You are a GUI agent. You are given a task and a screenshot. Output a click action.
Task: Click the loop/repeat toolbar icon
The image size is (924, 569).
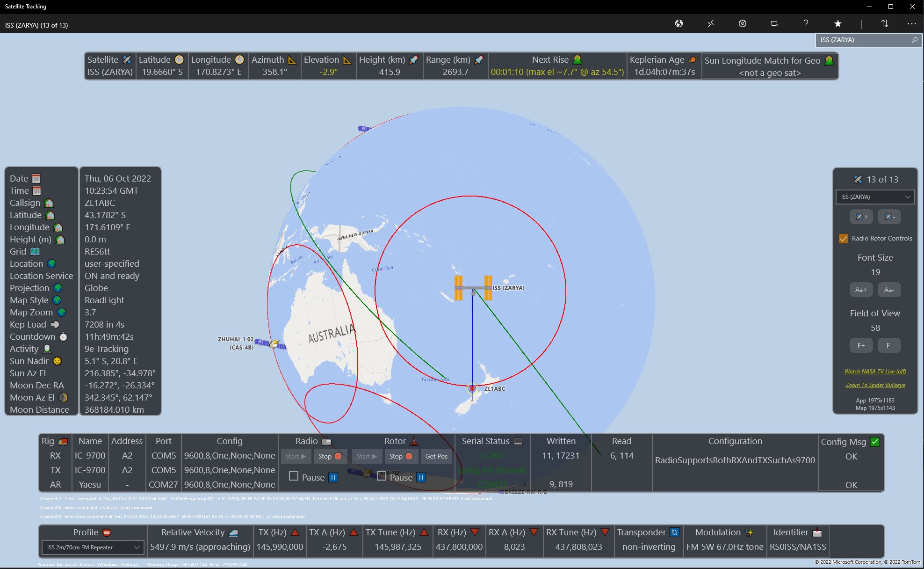pos(774,23)
